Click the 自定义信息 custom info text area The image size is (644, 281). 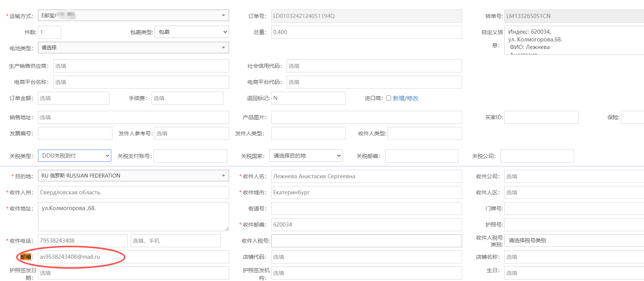[x=574, y=40]
